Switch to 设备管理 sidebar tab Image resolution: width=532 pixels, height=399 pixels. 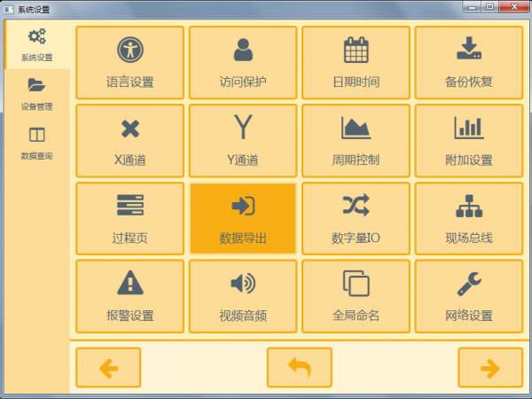point(37,94)
